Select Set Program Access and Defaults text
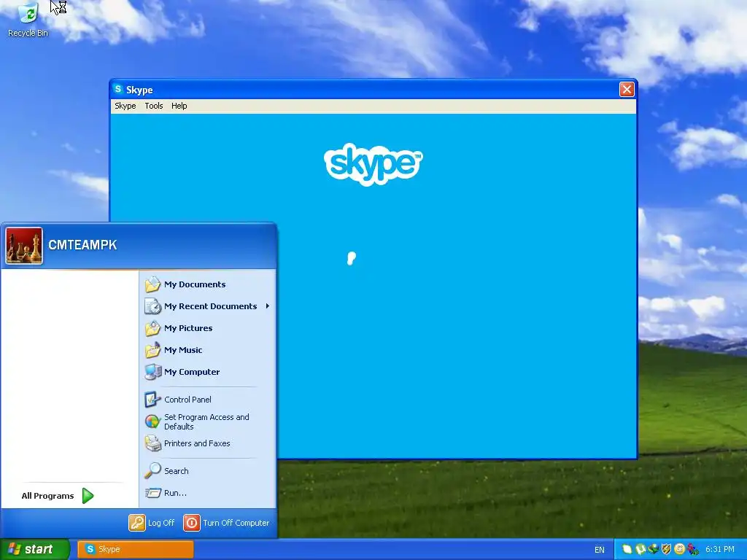The width and height of the screenshot is (747, 560). (x=206, y=421)
